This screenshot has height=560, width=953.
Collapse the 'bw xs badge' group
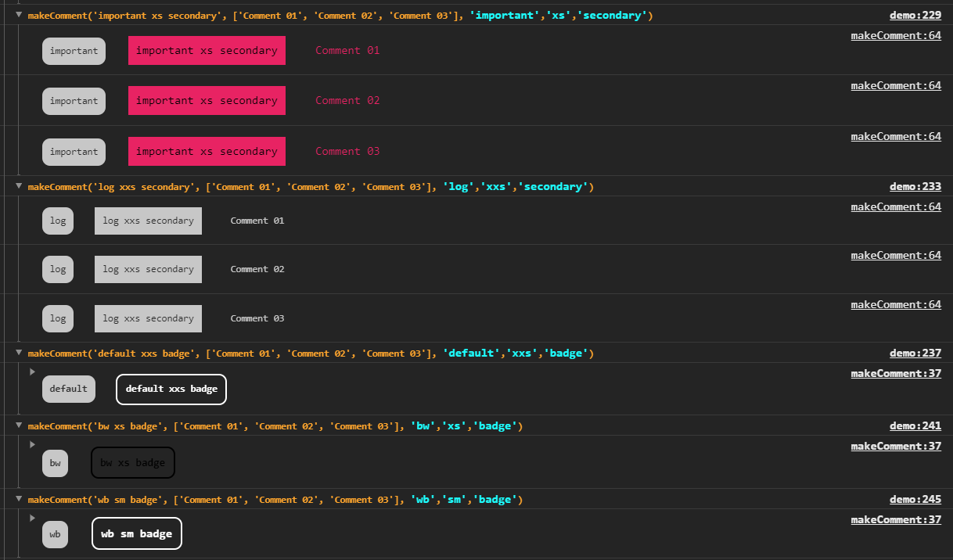pos(19,425)
